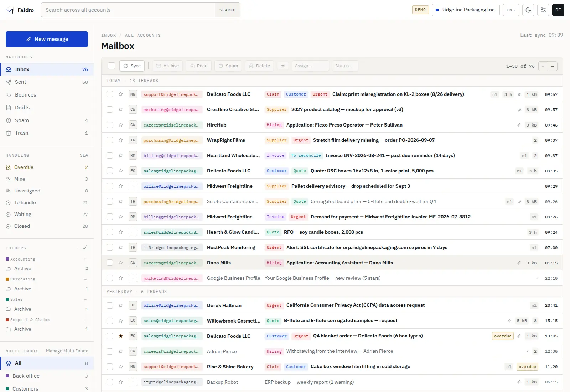Image resolution: width=570 pixels, height=392 pixels.
Task: Open display settings sliders icon
Action: click(543, 10)
